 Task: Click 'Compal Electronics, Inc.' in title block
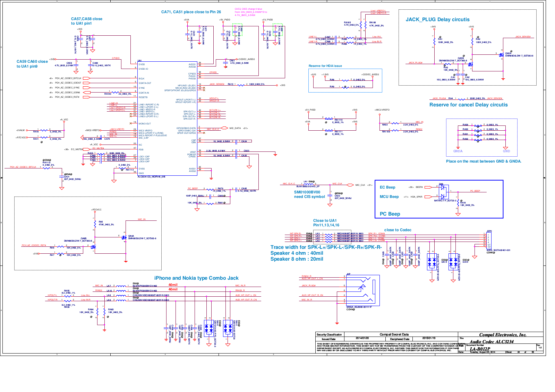[x=503, y=335]
